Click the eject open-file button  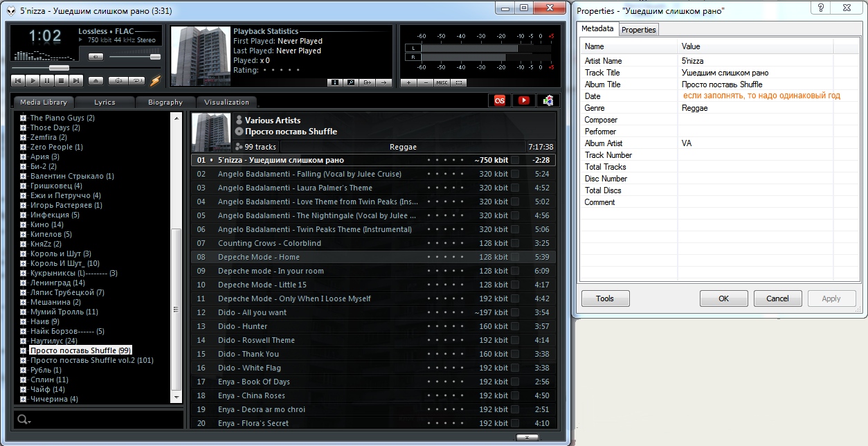coord(96,80)
